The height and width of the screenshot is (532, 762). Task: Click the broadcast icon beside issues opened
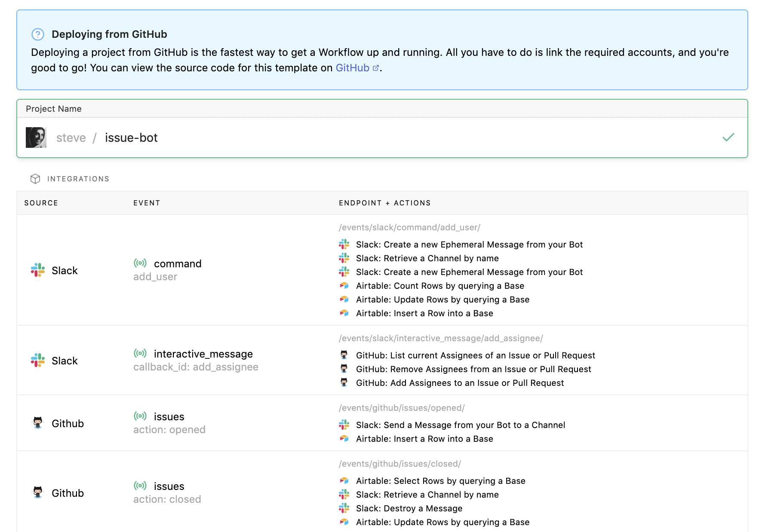140,416
